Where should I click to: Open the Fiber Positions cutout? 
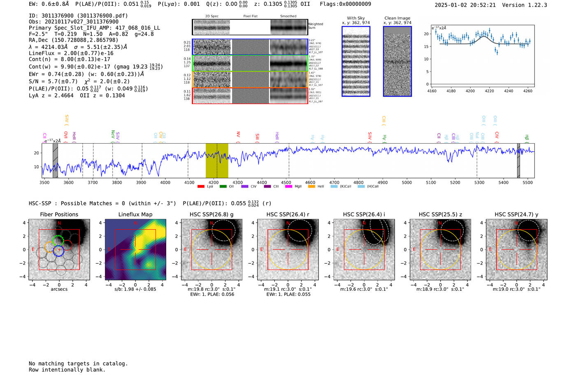59,250
